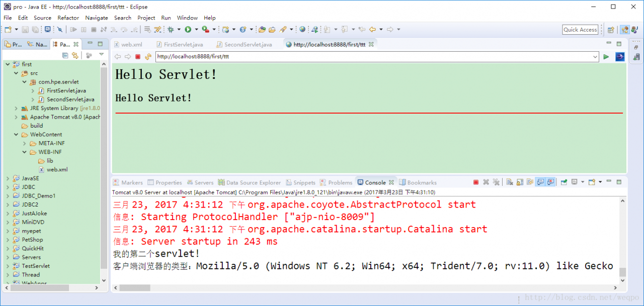Expand the META-INF folder
644x306 pixels.
point(25,143)
